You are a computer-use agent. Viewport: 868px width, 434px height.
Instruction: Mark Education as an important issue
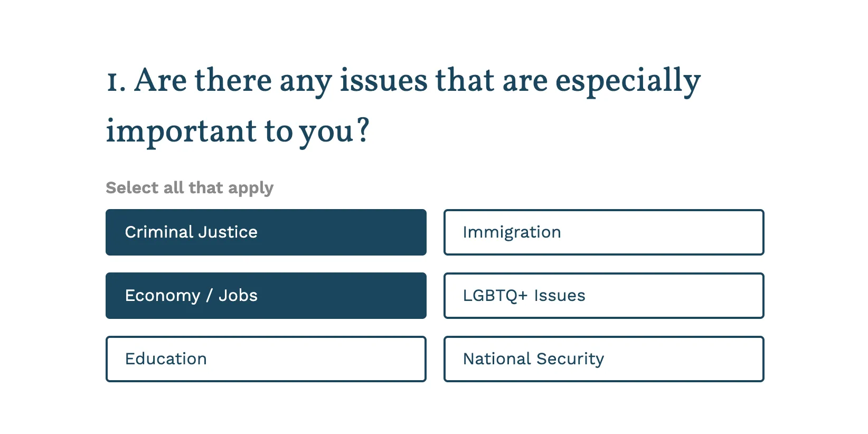pos(317,359)
